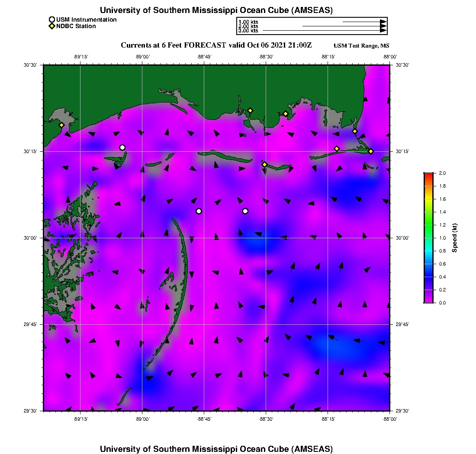Select the USM instrument circle near 89°05' west
The width and height of the screenshot is (476, 454).
coord(122,148)
